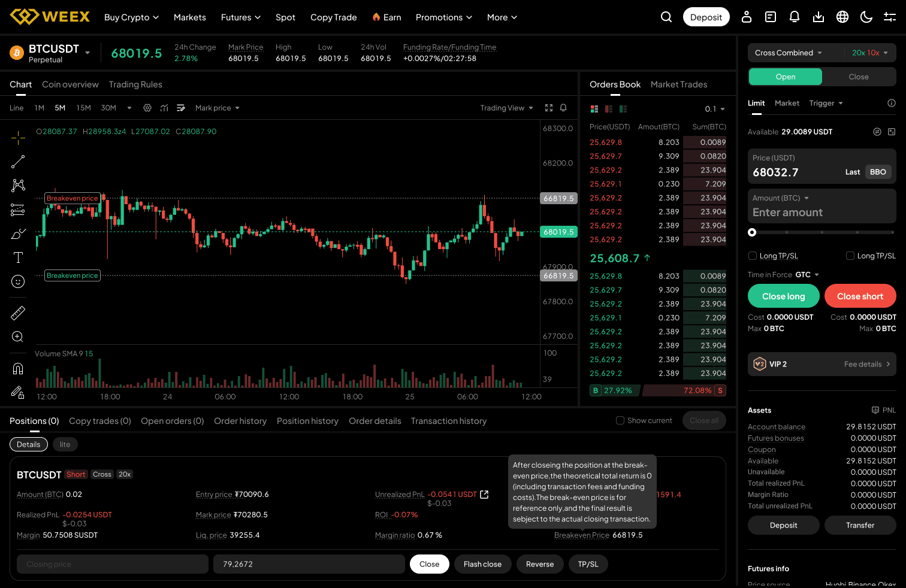Open the Trading View dropdown
This screenshot has width=906, height=588.
pyautogui.click(x=506, y=108)
